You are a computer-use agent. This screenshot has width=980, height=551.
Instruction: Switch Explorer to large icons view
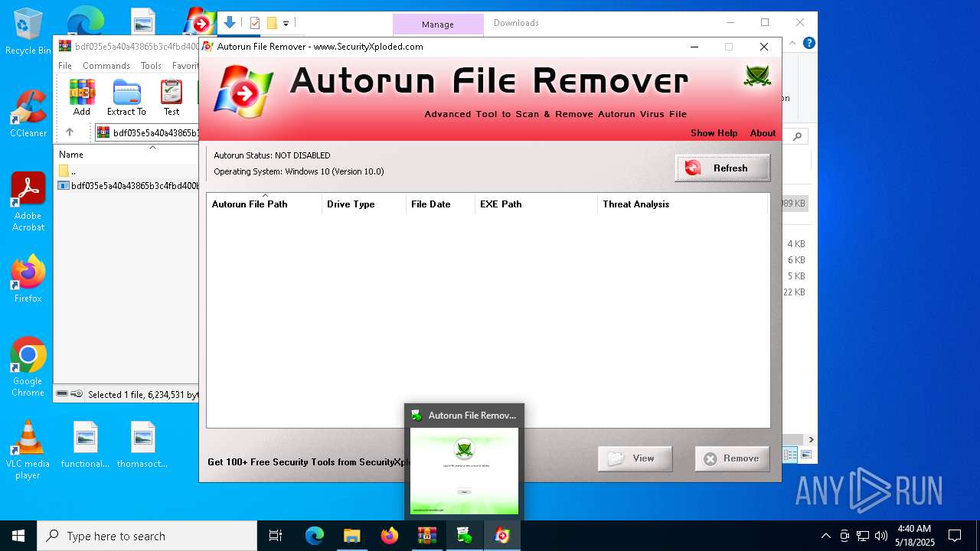click(x=805, y=455)
